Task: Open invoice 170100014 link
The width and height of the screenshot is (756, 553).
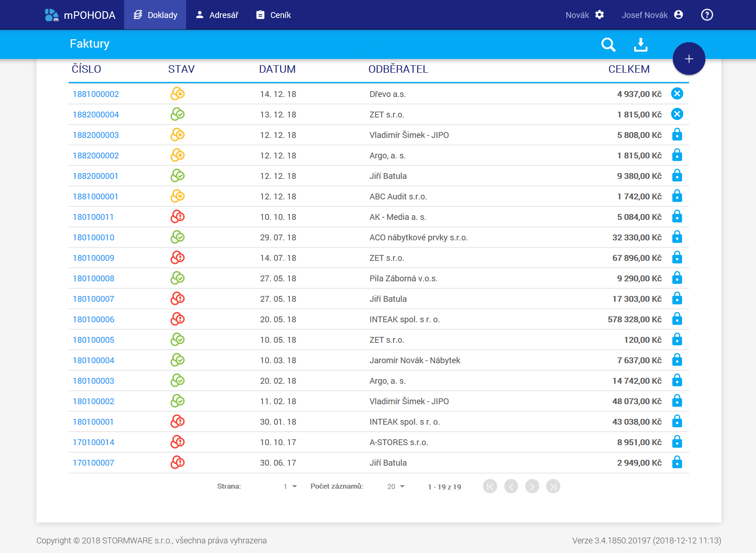Action: [x=93, y=442]
